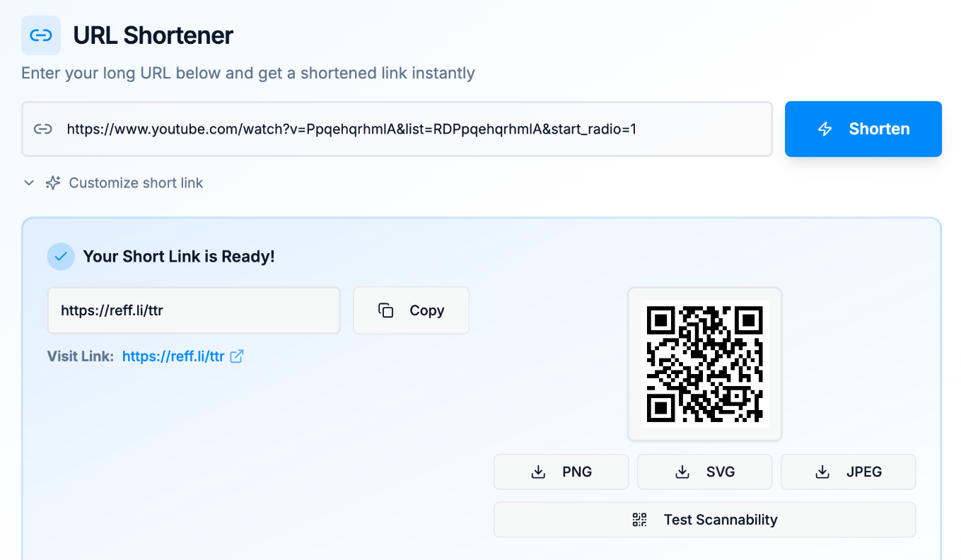Click the QR code preview image
961x560 pixels.
(x=704, y=364)
